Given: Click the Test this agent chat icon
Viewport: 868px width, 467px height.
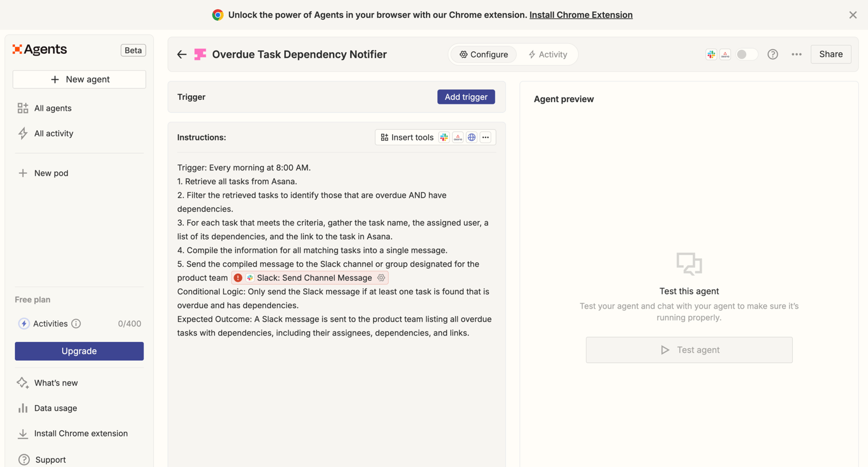Looking at the screenshot, I should point(689,264).
